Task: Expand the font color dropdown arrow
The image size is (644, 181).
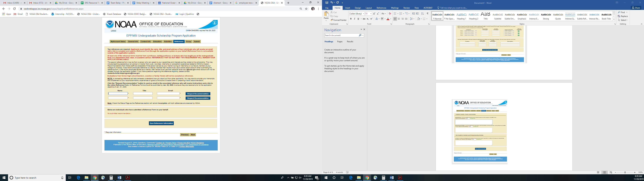Action: 390,19
